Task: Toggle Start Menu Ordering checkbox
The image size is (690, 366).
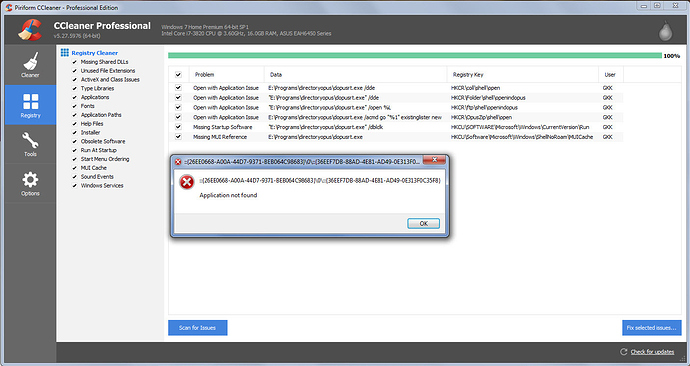Action: point(74,159)
